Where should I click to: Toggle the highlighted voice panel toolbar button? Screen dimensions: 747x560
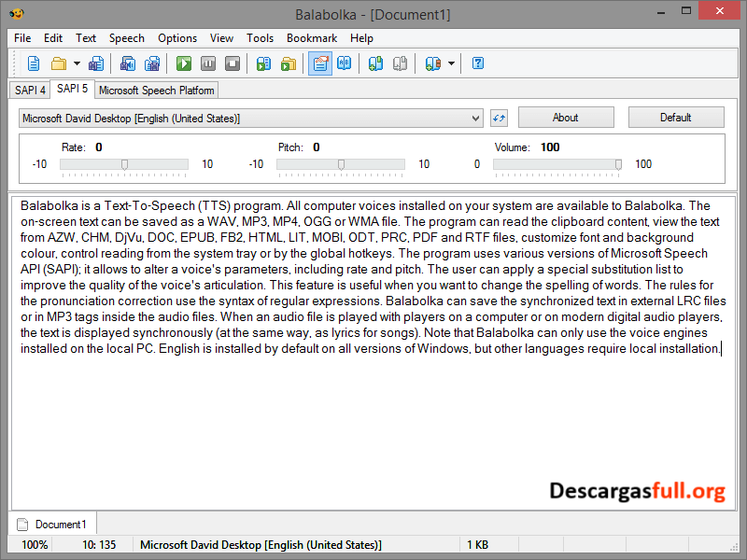(320, 63)
